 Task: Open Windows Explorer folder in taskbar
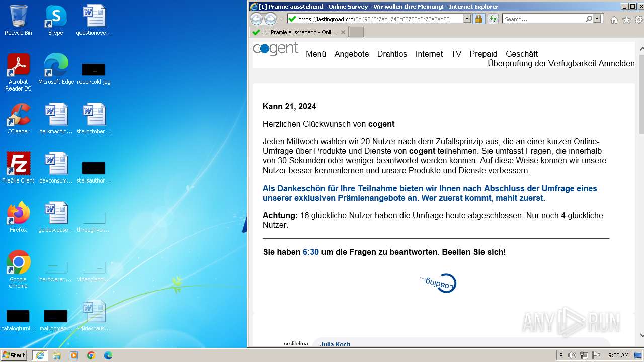(57, 355)
